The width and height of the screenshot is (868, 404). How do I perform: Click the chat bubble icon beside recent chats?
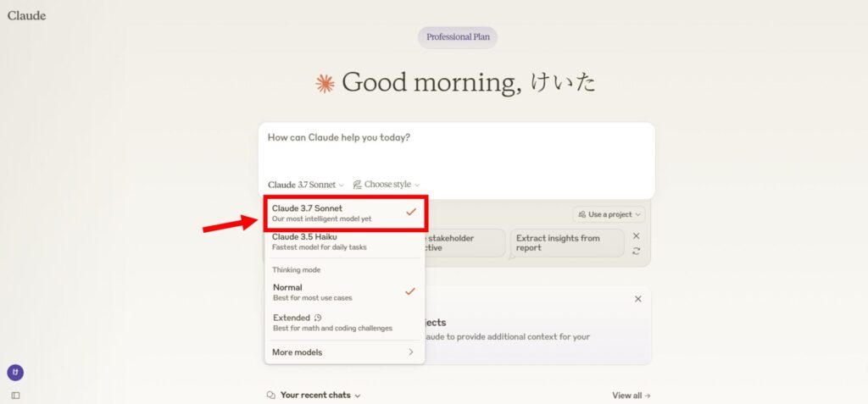click(x=271, y=396)
